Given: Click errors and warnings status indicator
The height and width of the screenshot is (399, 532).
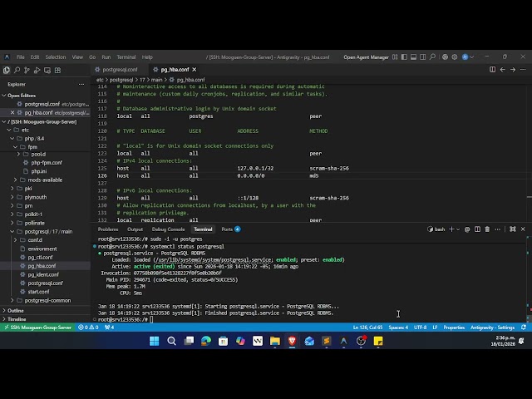Looking at the screenshot, I should coord(88,328).
